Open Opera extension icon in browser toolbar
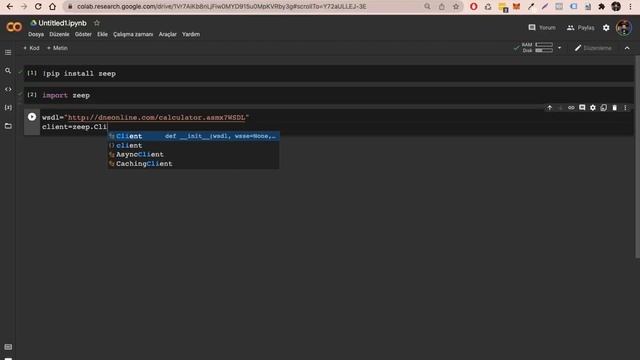Image resolution: width=640 pixels, height=360 pixels. click(x=473, y=7)
